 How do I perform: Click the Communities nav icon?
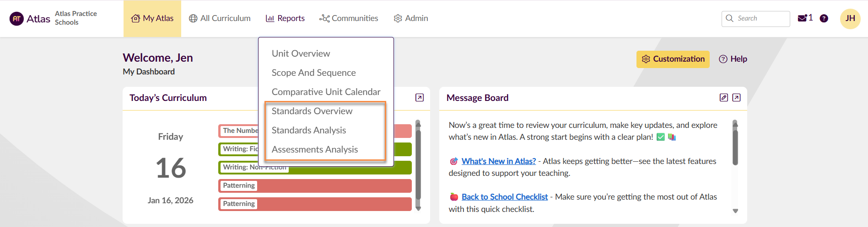tap(324, 18)
